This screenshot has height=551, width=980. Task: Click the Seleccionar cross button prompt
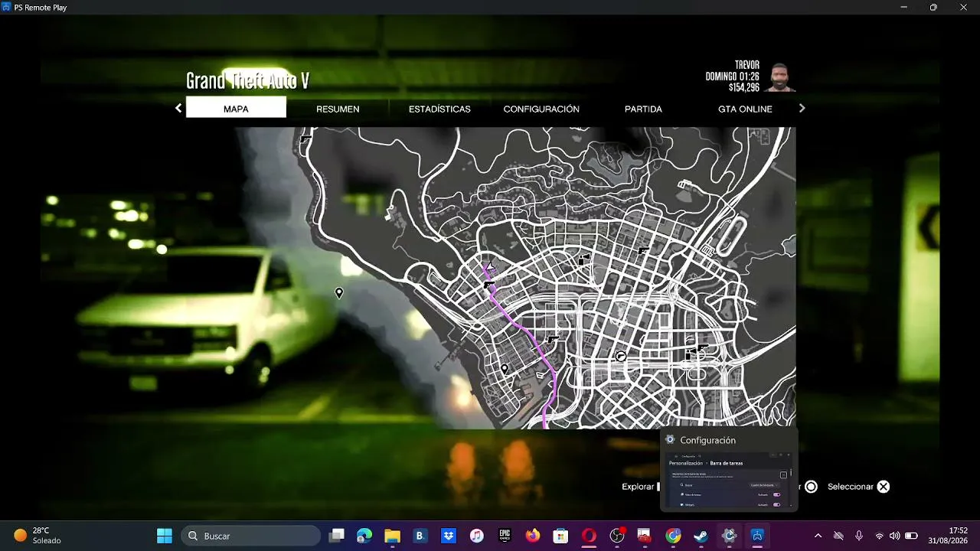point(884,487)
